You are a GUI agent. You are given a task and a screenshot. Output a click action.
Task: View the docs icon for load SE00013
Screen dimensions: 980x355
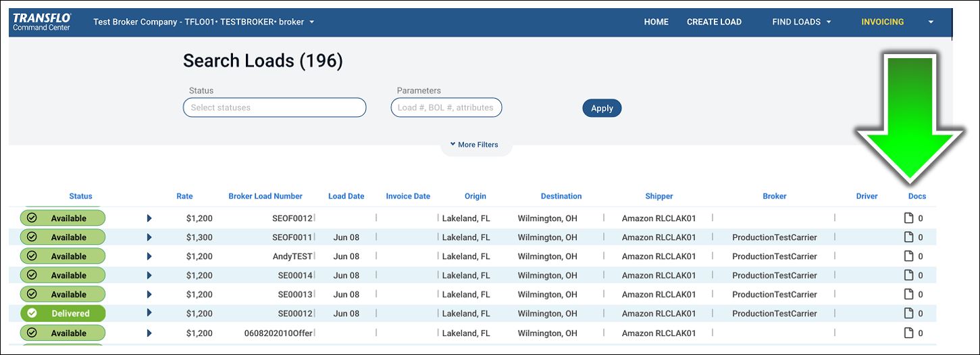coord(908,294)
